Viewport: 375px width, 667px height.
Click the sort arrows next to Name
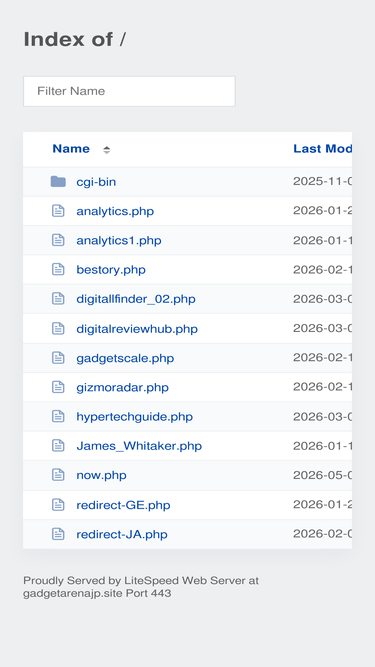[107, 150]
